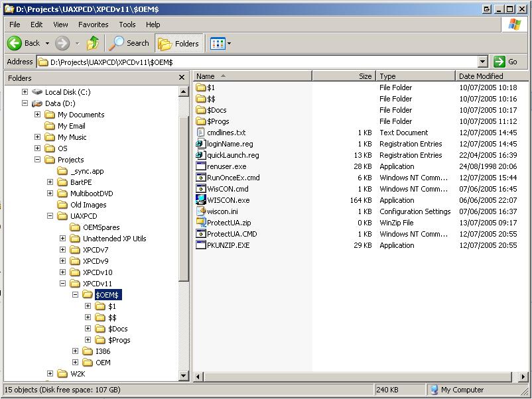Sort by the Size column header
The height and width of the screenshot is (399, 532).
[x=344, y=76]
